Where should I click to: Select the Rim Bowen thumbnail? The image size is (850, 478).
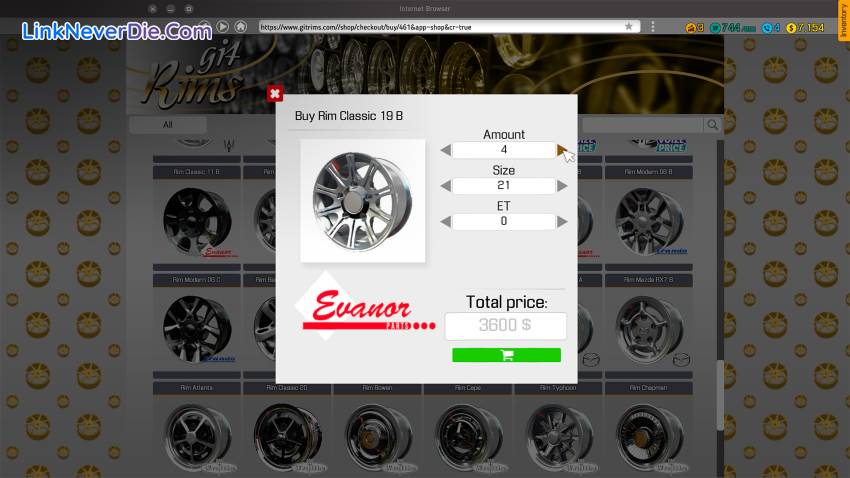[x=377, y=436]
